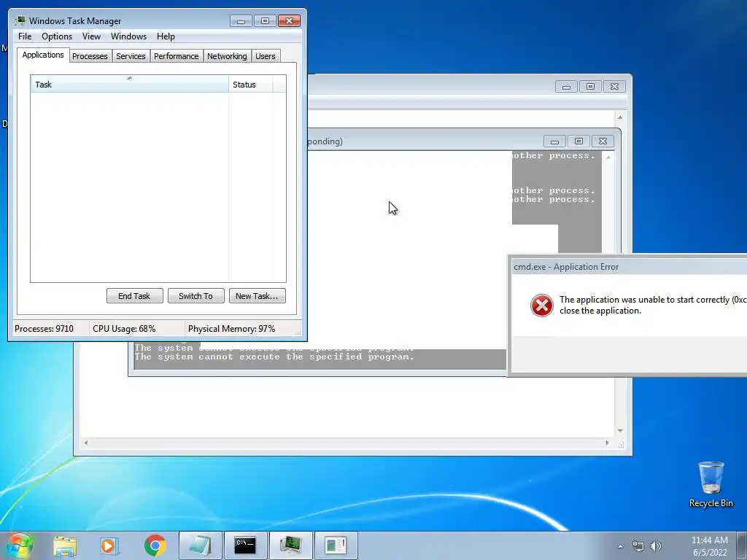Maximize the Windows Task Manager window
This screenshot has height=560, width=747.
(265, 21)
